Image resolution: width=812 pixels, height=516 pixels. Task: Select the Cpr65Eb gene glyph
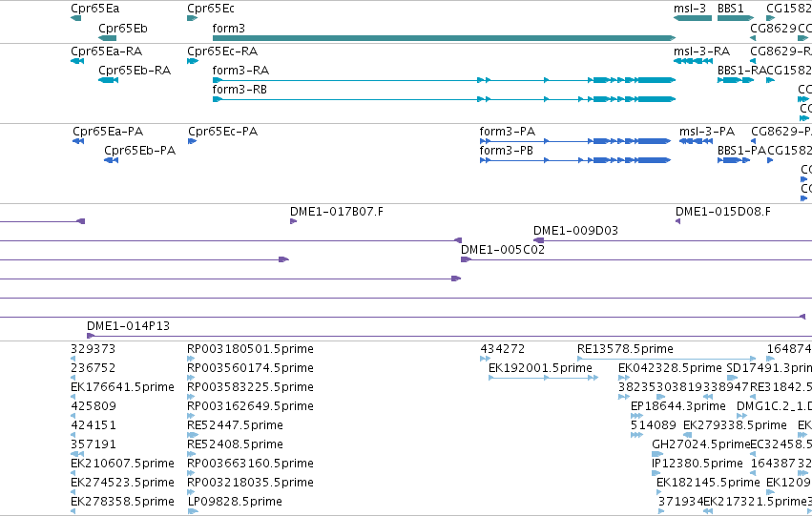[x=107, y=38]
